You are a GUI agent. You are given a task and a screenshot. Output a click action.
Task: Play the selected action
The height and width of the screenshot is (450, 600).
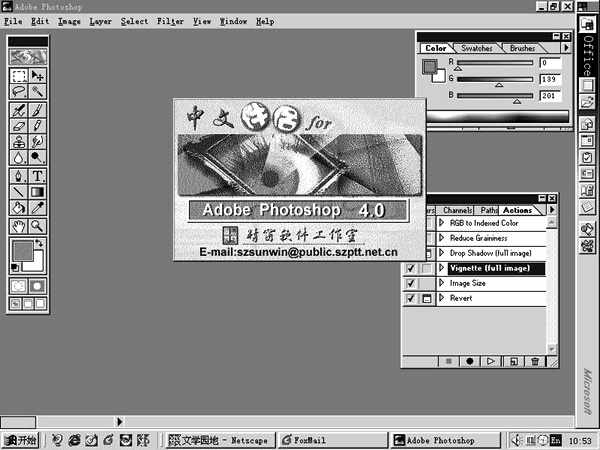pos(491,361)
